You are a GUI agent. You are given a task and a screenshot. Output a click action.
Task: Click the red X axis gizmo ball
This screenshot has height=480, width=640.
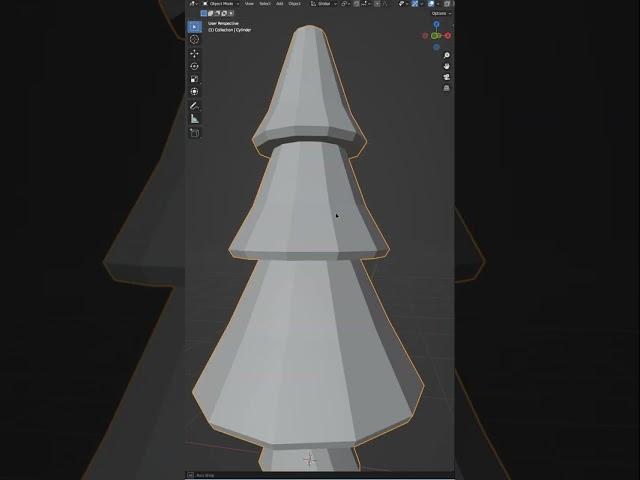[448, 36]
